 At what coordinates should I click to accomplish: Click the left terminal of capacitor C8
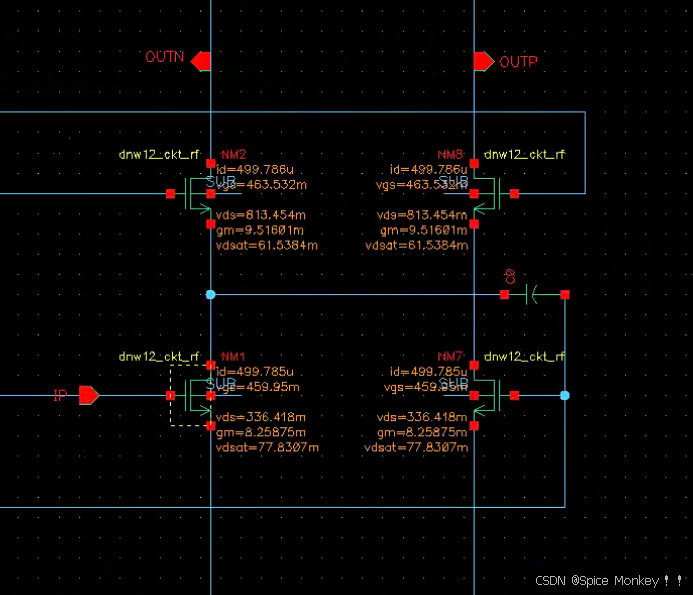(504, 294)
